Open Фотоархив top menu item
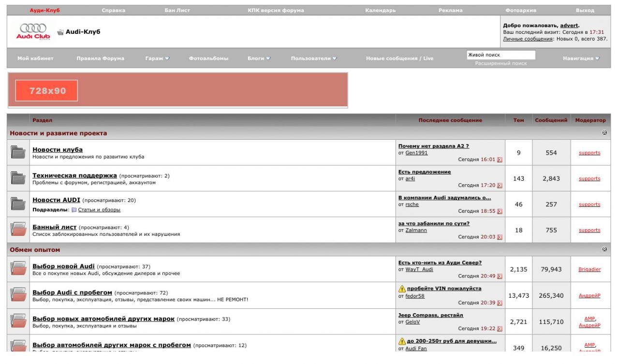Viewport: 619px width, 364px height. pos(521,10)
